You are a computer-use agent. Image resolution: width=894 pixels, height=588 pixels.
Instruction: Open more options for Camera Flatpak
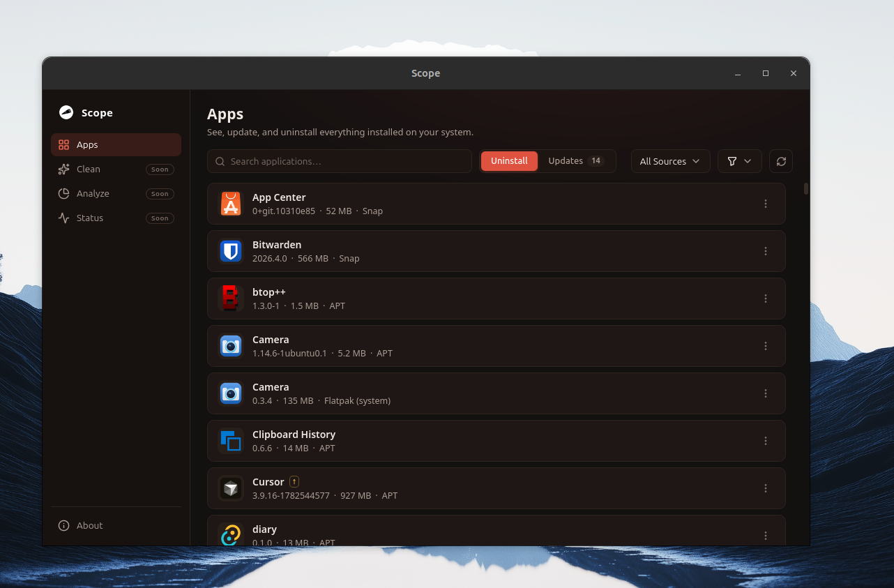[766, 393]
